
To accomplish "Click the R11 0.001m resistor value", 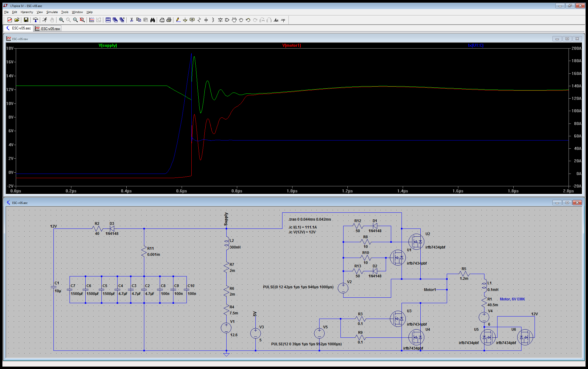I will [x=154, y=255].
